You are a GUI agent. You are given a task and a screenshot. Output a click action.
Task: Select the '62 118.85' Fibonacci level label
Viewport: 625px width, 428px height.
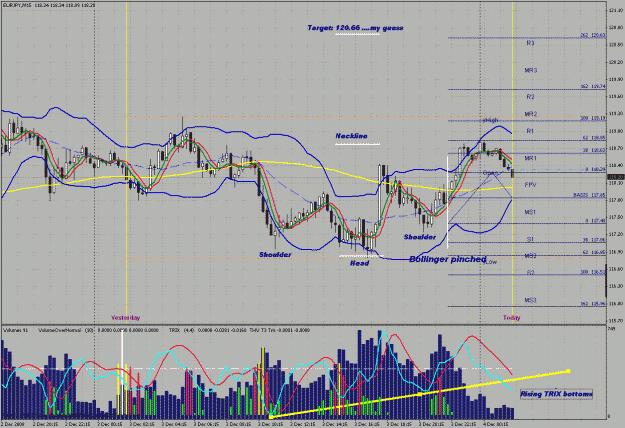point(594,137)
